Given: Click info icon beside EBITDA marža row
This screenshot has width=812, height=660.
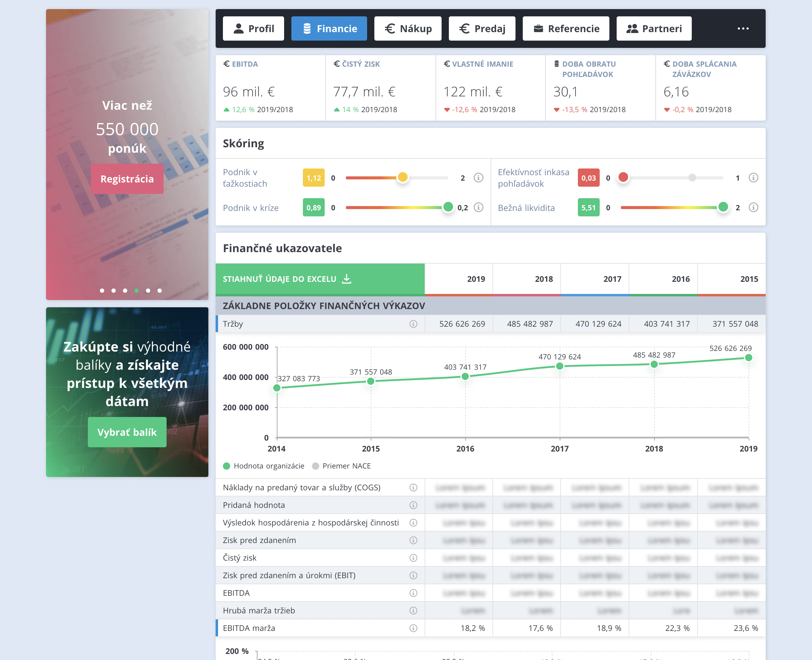Looking at the screenshot, I should [x=413, y=628].
